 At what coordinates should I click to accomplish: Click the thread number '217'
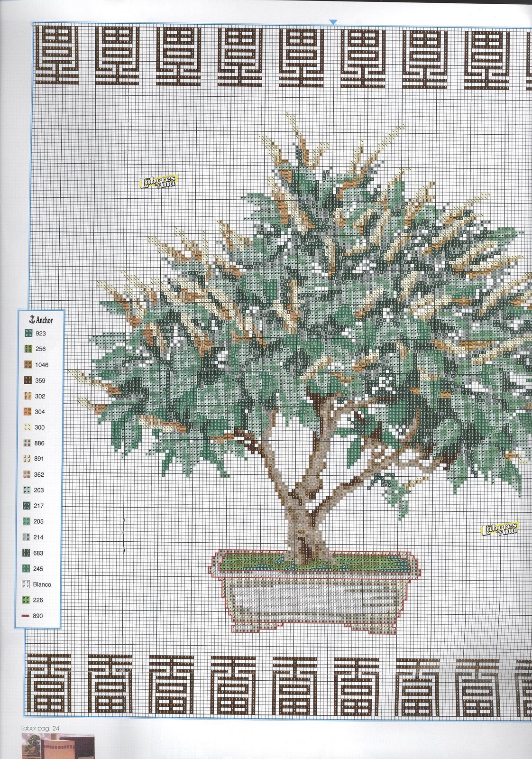(39, 506)
